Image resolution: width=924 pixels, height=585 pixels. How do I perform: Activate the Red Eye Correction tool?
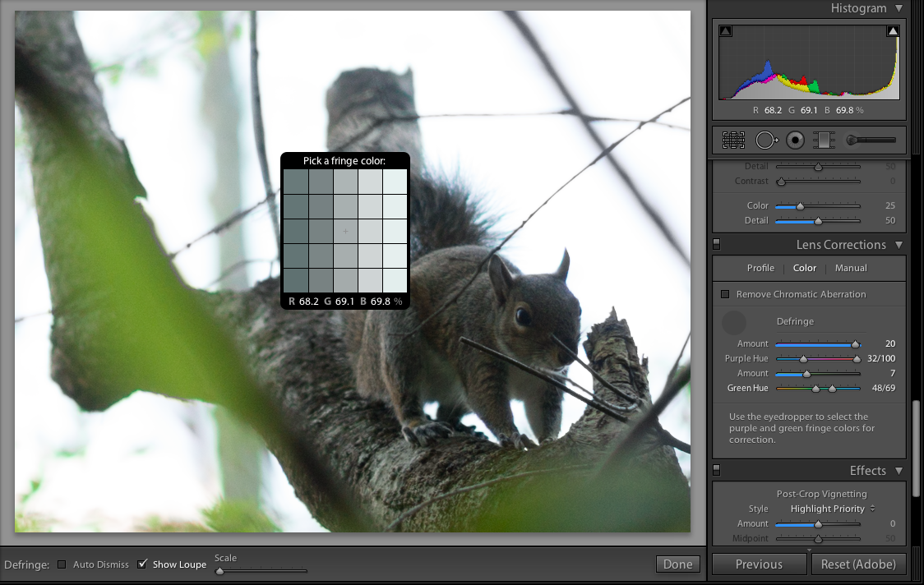pos(795,140)
